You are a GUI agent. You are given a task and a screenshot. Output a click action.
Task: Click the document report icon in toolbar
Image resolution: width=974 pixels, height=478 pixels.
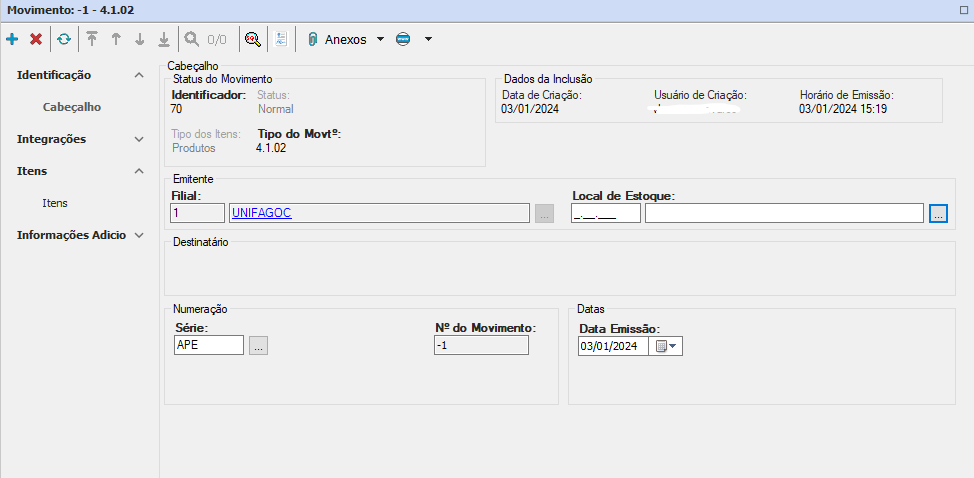click(x=281, y=40)
